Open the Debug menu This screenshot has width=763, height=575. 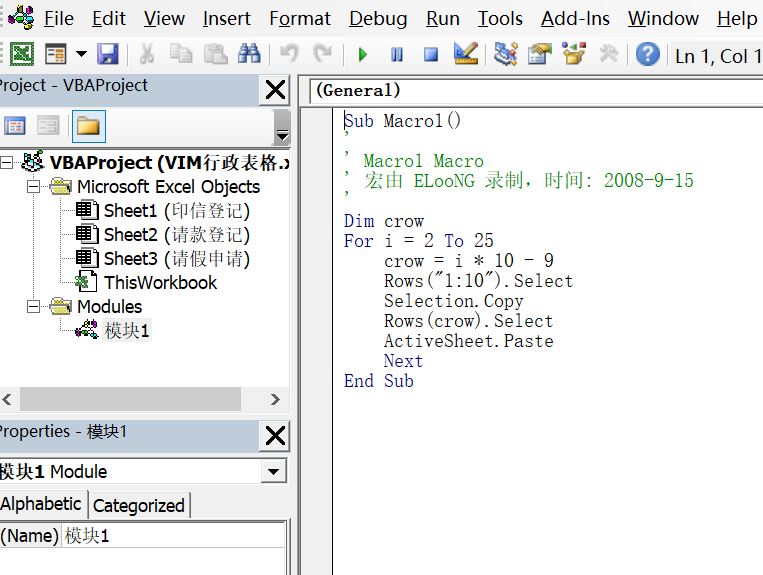click(378, 18)
